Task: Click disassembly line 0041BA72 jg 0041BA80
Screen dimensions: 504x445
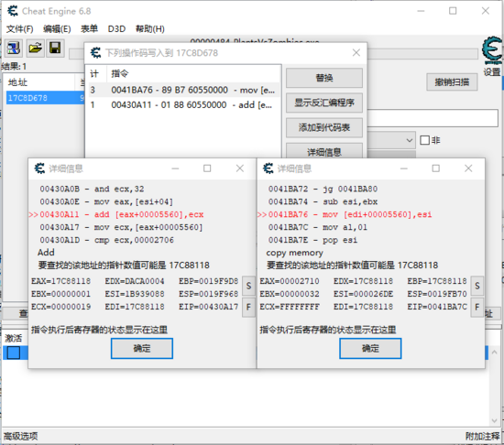Action: tap(323, 190)
